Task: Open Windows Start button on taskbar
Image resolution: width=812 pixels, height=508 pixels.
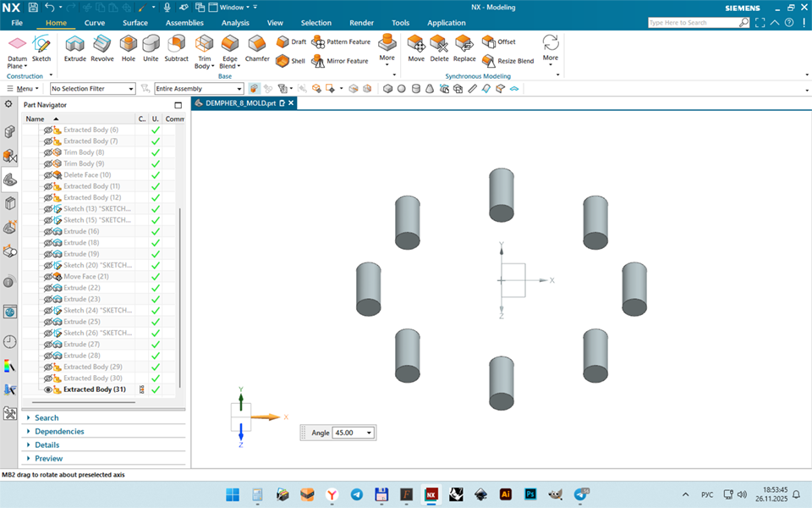Action: click(233, 494)
